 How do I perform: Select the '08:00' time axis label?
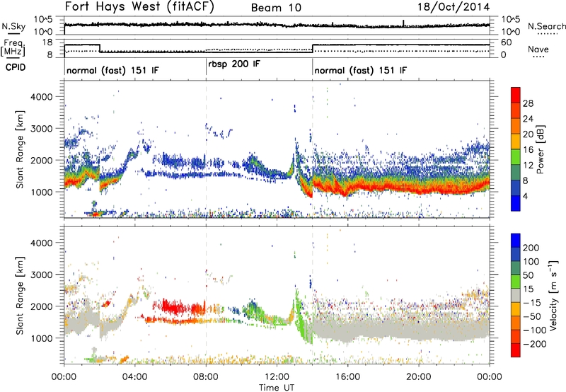pos(206,377)
